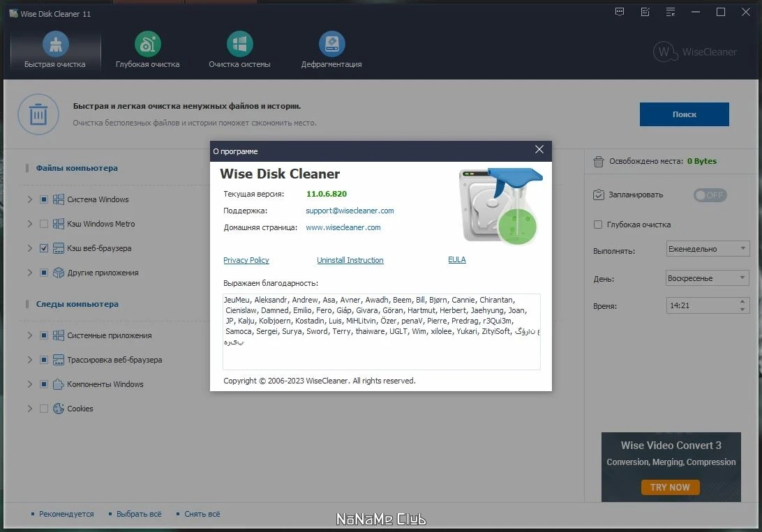
Task: Click the Компоненты Windows puzzle icon
Action: point(59,384)
